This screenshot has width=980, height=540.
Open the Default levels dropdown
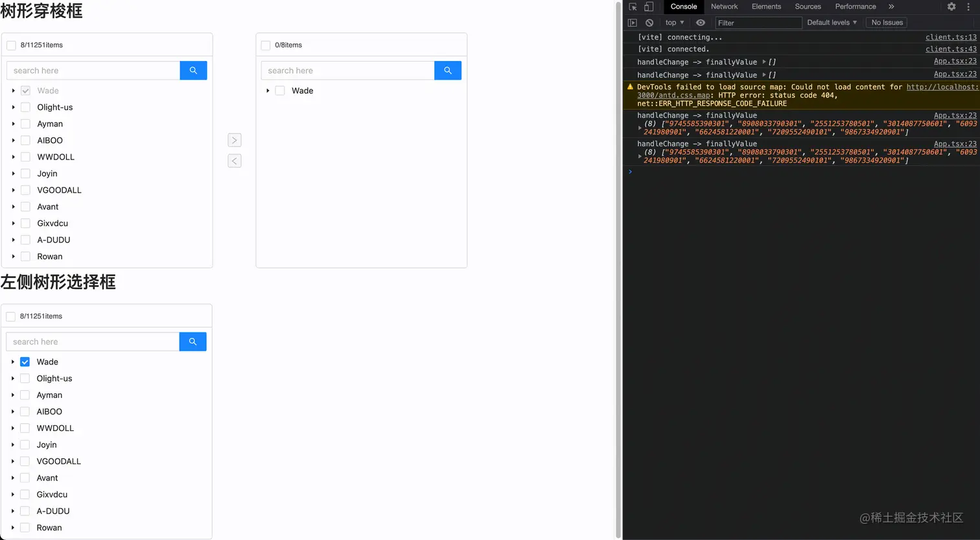(x=832, y=23)
